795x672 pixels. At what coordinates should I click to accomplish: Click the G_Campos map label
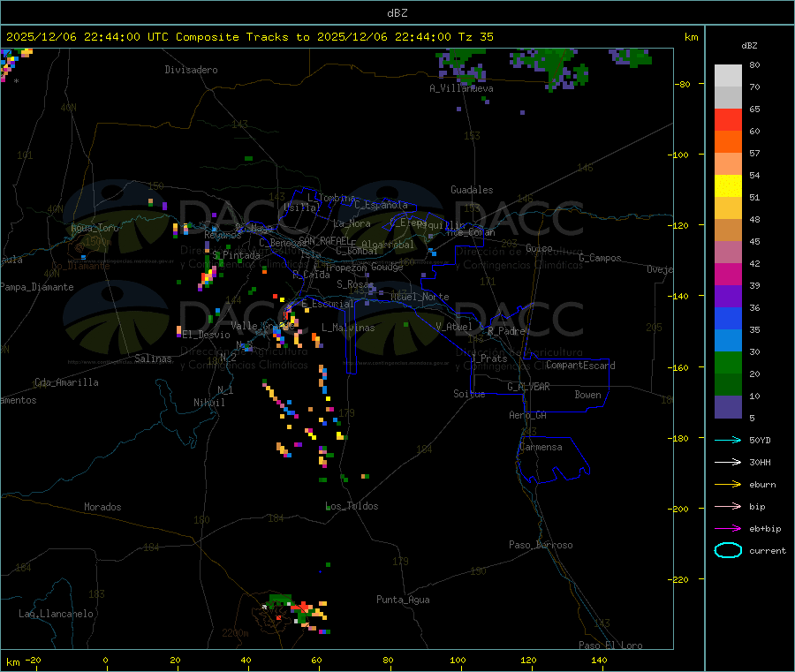coord(600,258)
